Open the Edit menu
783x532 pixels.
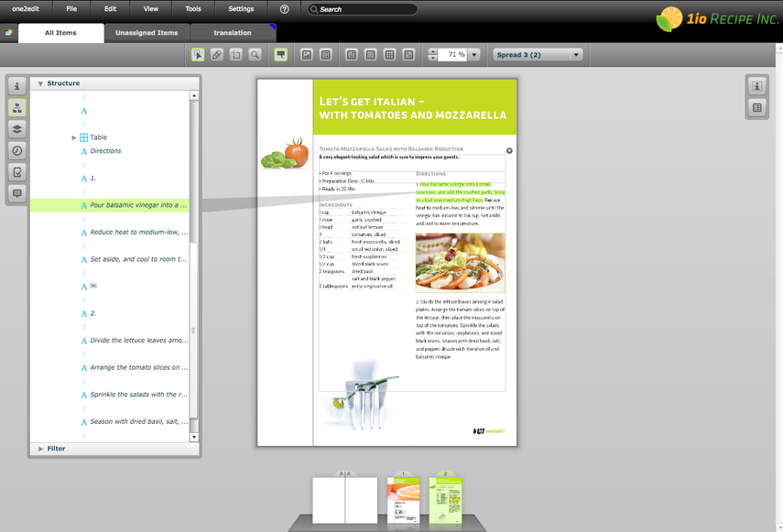pyautogui.click(x=111, y=9)
